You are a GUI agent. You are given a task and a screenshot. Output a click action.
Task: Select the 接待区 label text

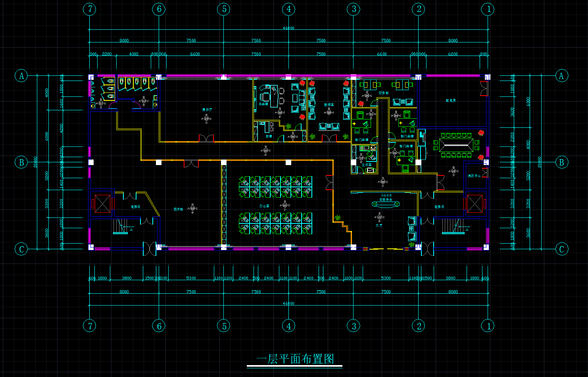click(x=329, y=105)
